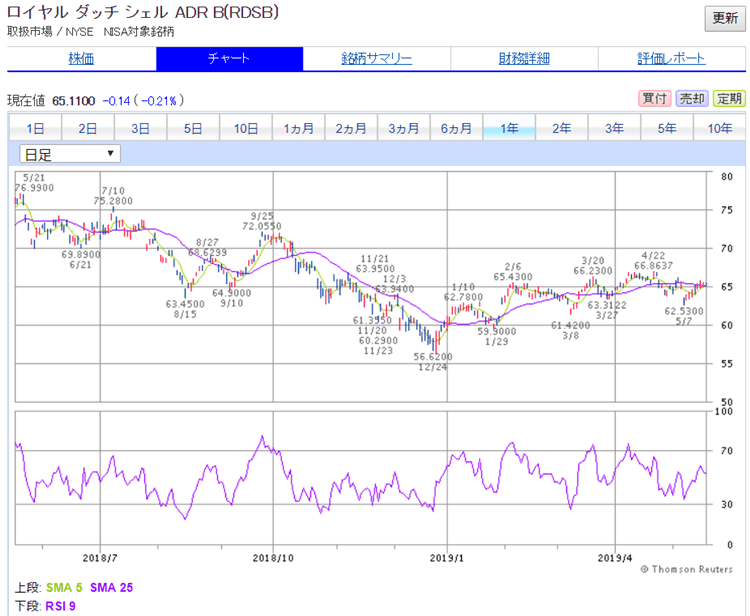This screenshot has height=616, width=750.
Task: Select the 5日 chart period
Action: (193, 128)
